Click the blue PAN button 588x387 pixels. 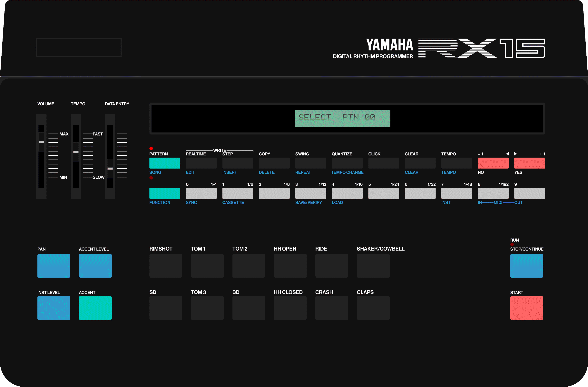point(54,266)
